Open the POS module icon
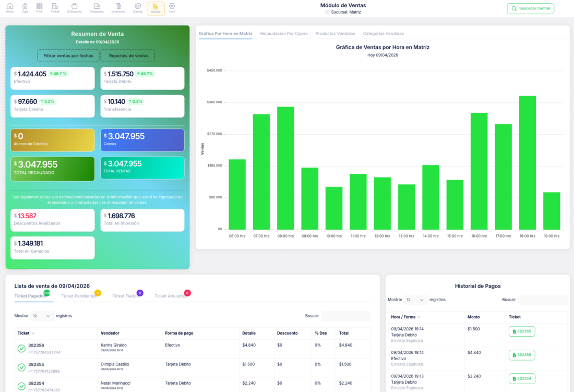 (40, 8)
